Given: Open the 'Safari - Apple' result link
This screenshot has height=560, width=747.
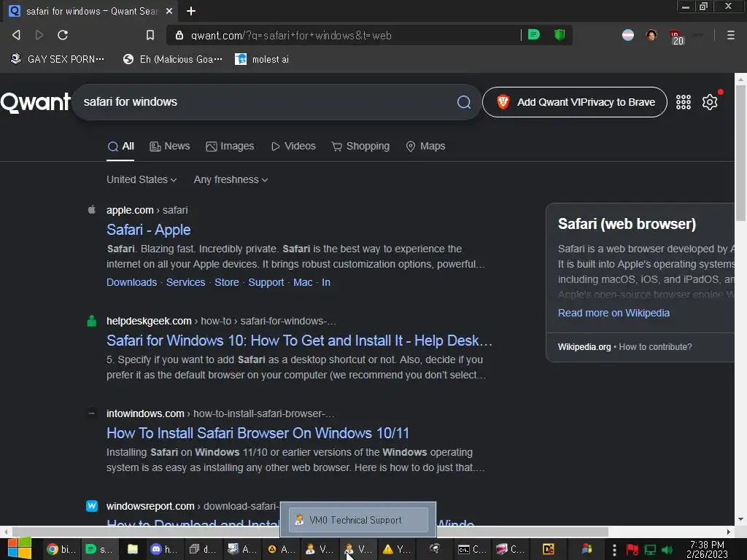Looking at the screenshot, I should pos(149,230).
